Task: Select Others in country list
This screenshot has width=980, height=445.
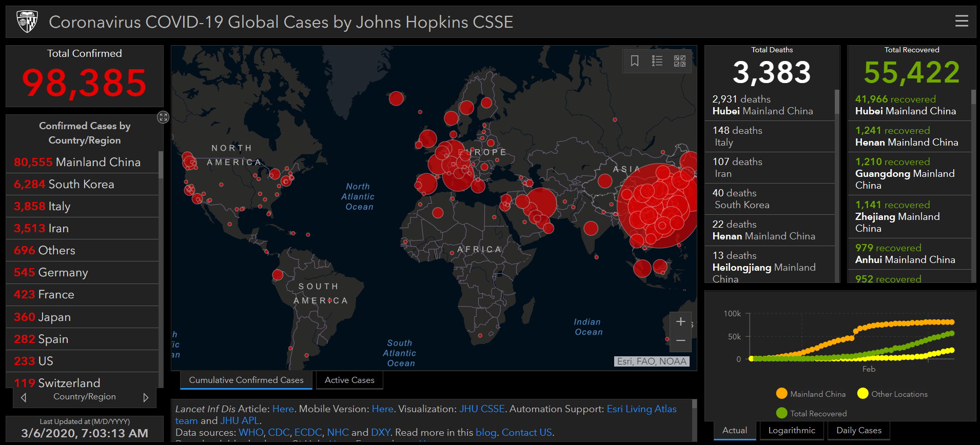Action: coord(82,250)
